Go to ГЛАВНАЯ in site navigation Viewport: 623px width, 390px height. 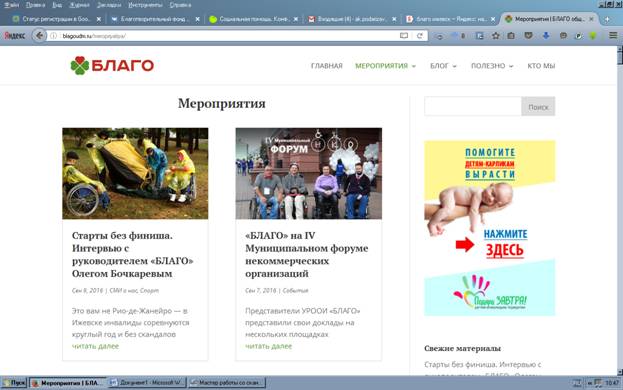click(x=327, y=66)
